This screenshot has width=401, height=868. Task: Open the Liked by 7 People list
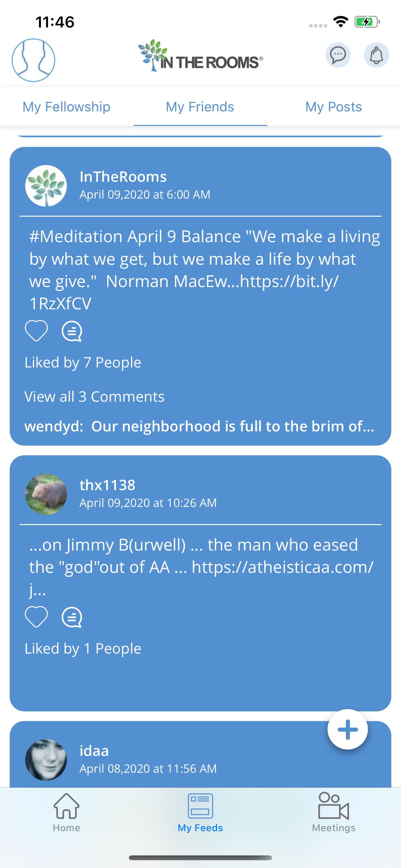click(x=83, y=362)
